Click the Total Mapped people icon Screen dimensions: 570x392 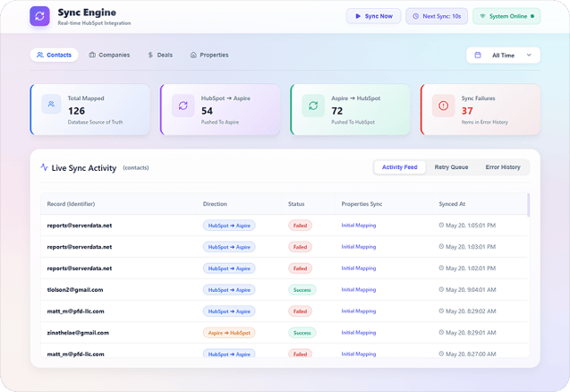click(51, 104)
